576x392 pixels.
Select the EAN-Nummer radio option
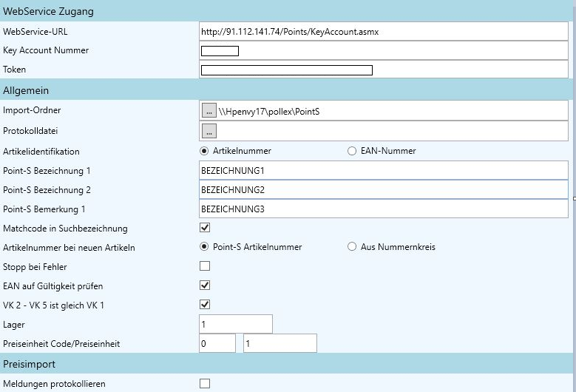pos(352,151)
